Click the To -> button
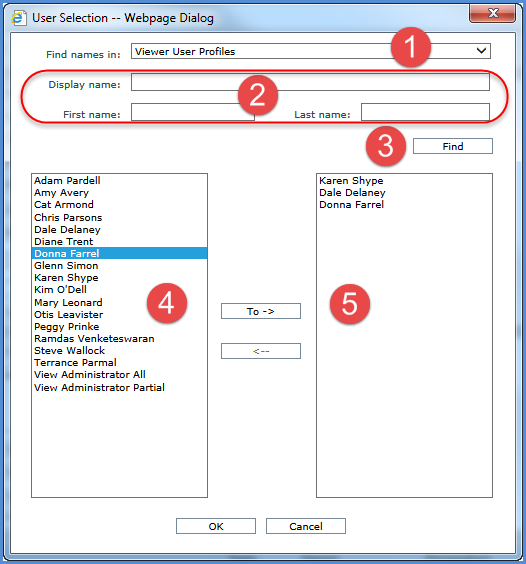The width and height of the screenshot is (526, 564). pyautogui.click(x=261, y=311)
